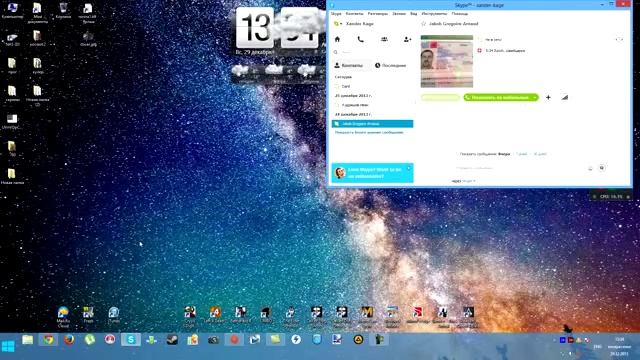Open the contact's profile picture thumbnail
This screenshot has height=360, width=640.
click(x=447, y=61)
